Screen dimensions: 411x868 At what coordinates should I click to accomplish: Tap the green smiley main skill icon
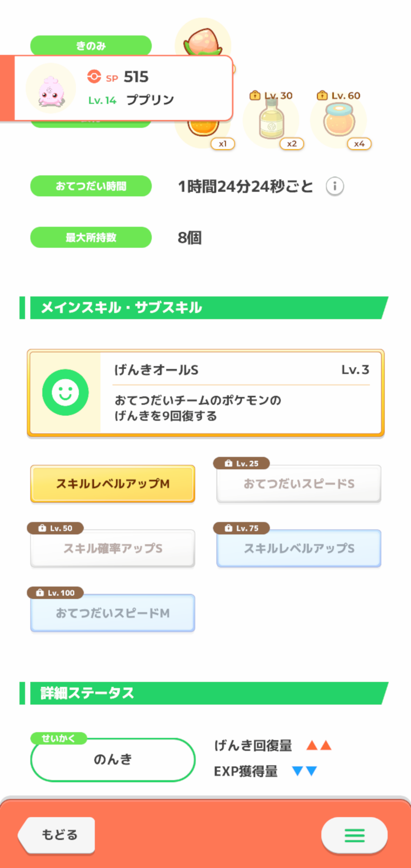66,392
